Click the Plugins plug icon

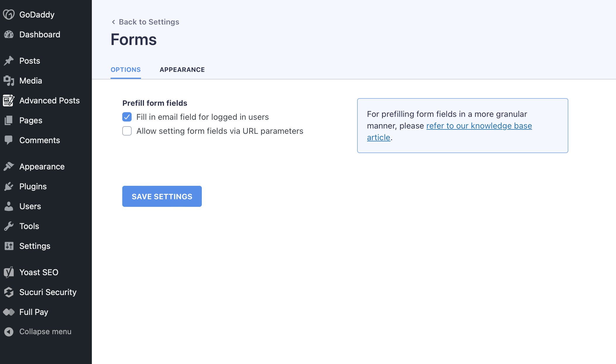pyautogui.click(x=9, y=186)
